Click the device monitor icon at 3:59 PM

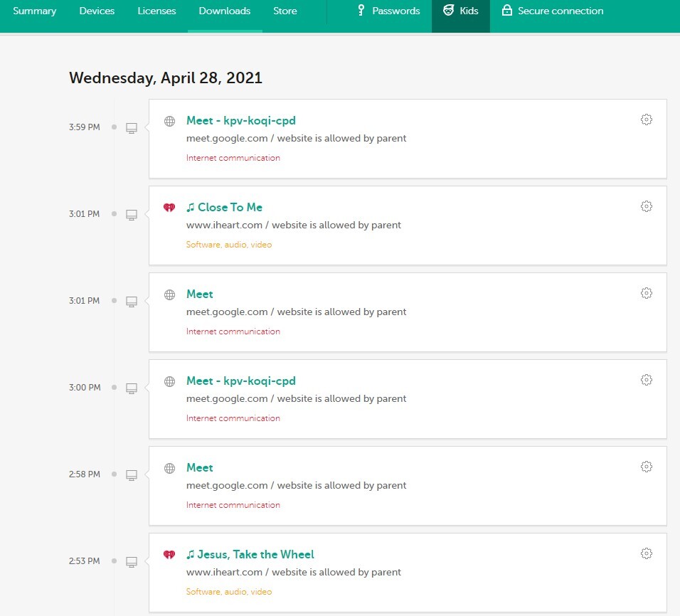pos(132,128)
